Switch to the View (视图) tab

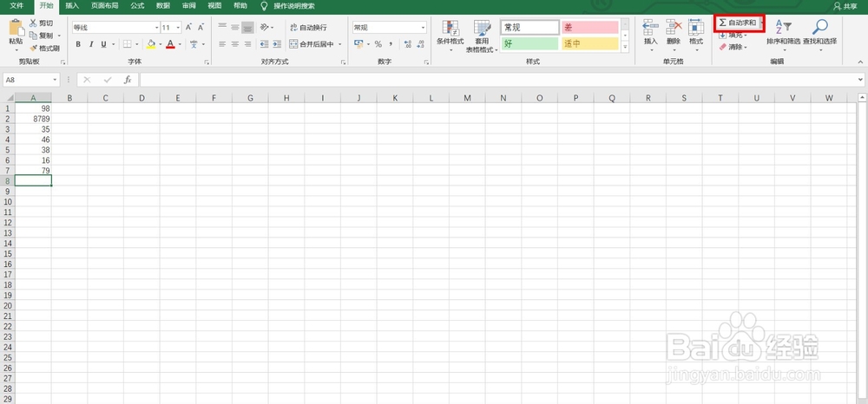(214, 5)
